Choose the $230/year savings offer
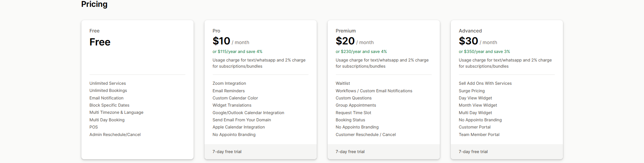 tap(361, 52)
